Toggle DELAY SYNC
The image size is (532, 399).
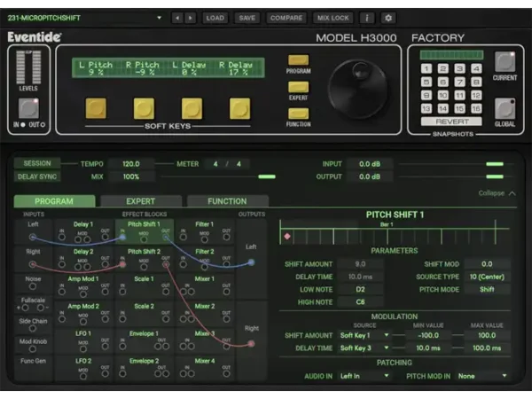(37, 176)
